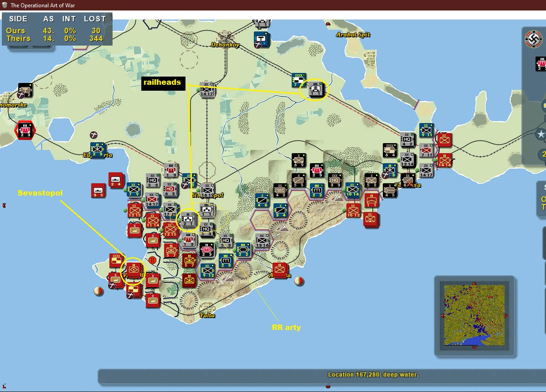Select the black brigade rated 4-5
The image size is (546, 392).
390,191
